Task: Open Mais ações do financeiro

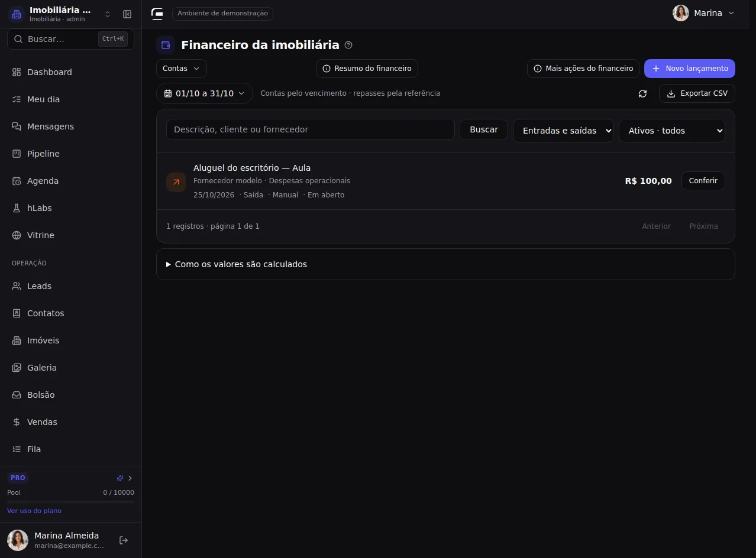Action: tap(583, 69)
